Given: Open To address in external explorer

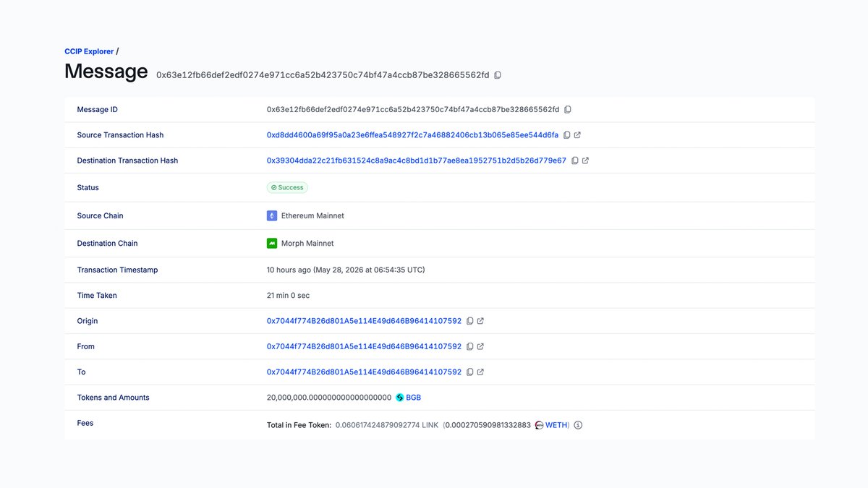Looking at the screenshot, I should click(480, 372).
